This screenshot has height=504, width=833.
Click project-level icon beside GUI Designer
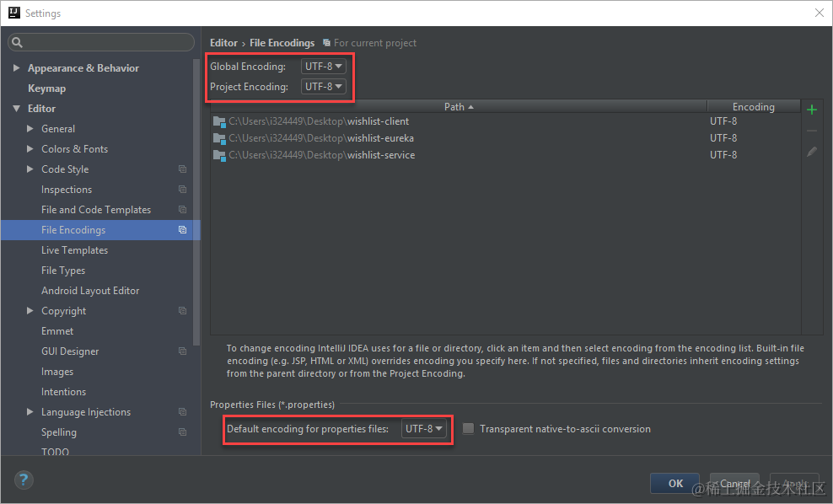pos(182,351)
